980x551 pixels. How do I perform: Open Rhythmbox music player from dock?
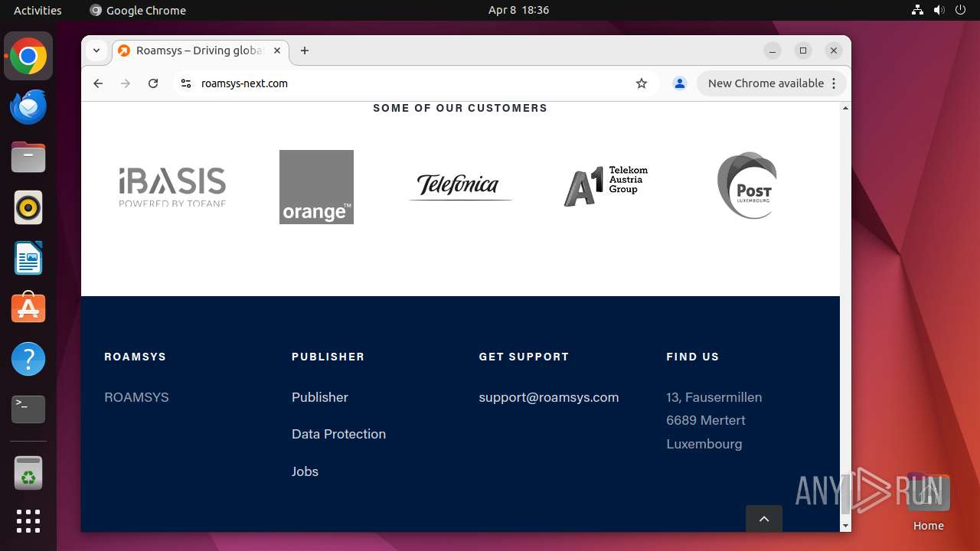click(x=28, y=207)
